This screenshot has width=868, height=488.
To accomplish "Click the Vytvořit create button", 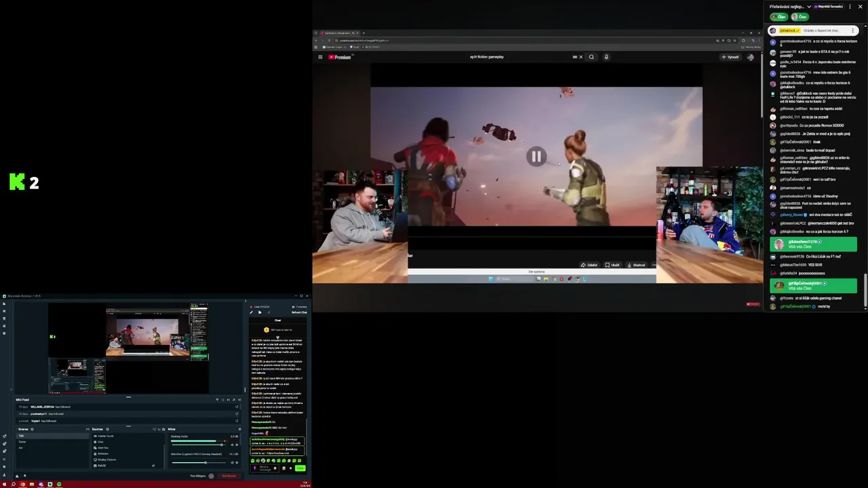I will click(730, 57).
